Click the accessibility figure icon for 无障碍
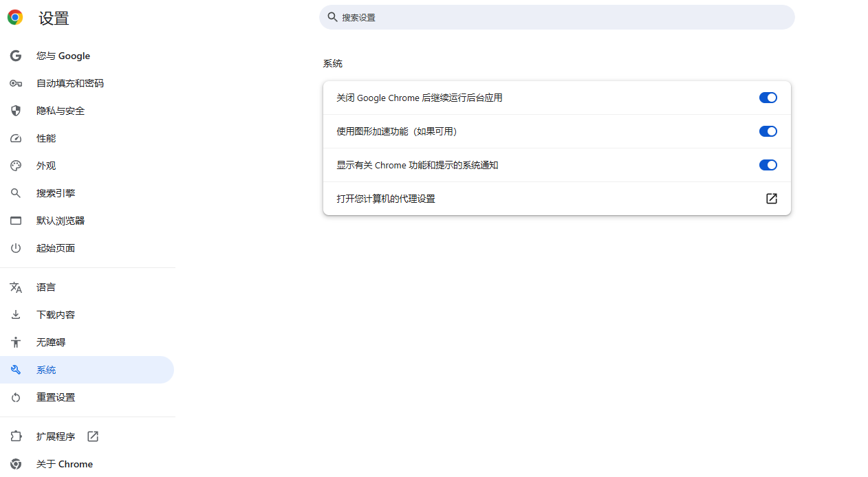Viewport: 868px width, 477px height. pyautogui.click(x=16, y=342)
